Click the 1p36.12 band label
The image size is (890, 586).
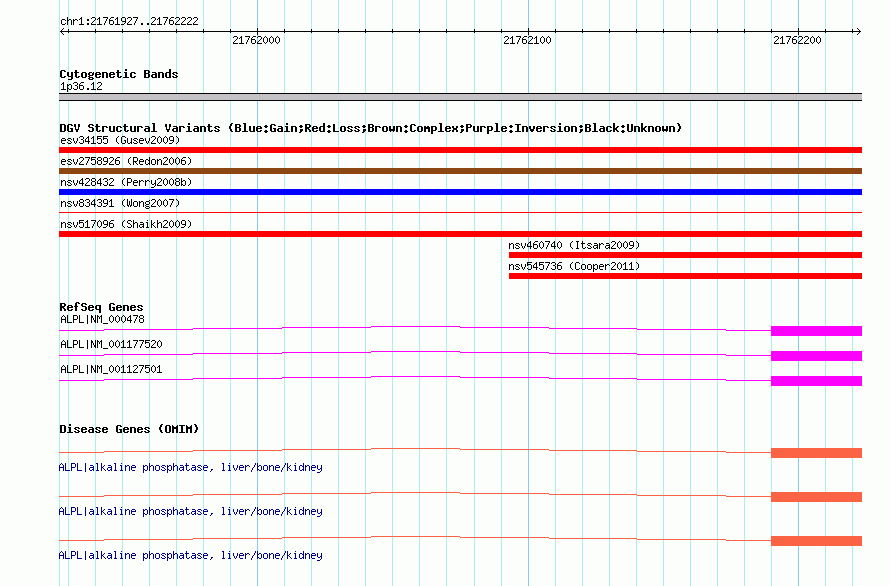click(x=81, y=86)
